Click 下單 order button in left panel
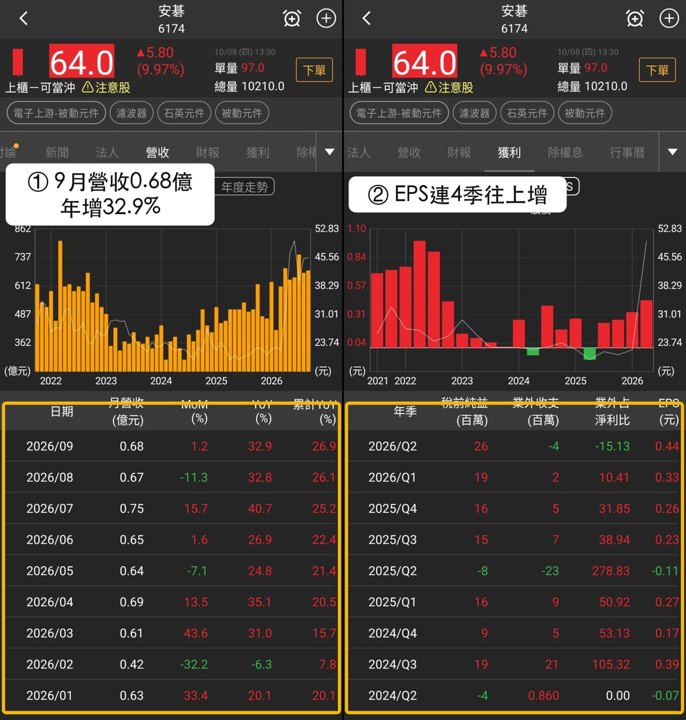 pos(315,70)
